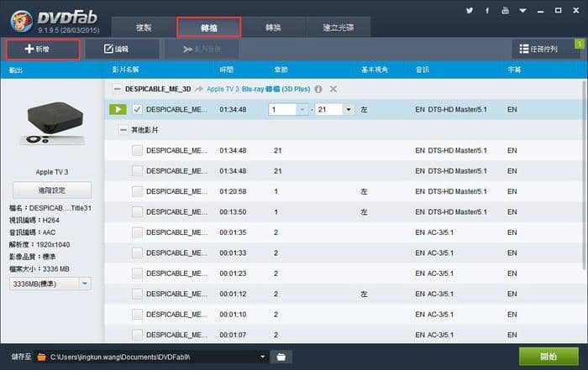Click the play preview button for main title

[118, 109]
